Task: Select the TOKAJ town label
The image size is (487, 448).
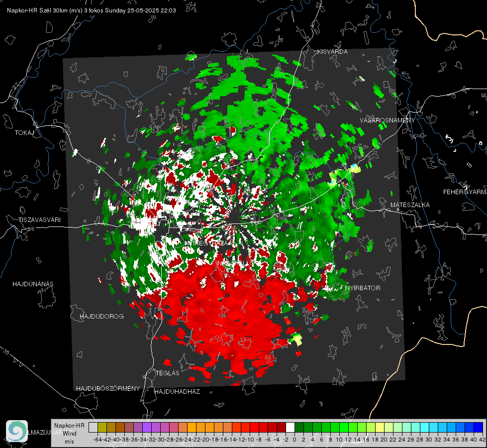Action: click(24, 133)
